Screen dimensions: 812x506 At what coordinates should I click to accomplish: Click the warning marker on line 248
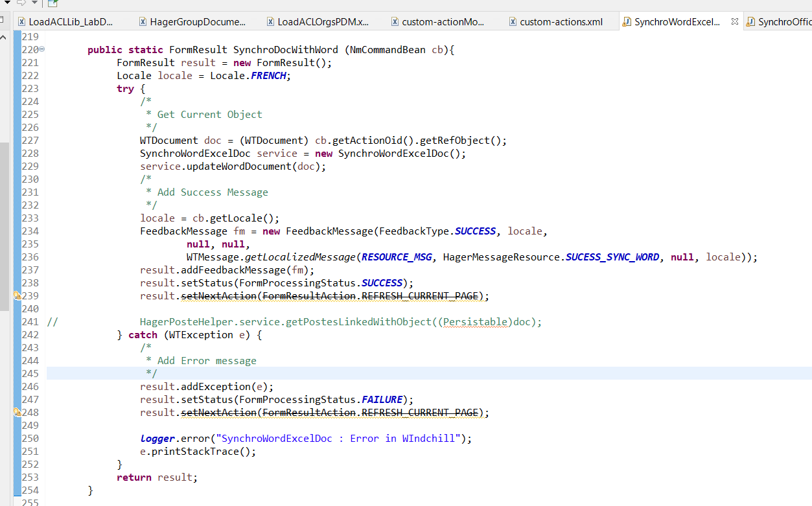point(17,413)
